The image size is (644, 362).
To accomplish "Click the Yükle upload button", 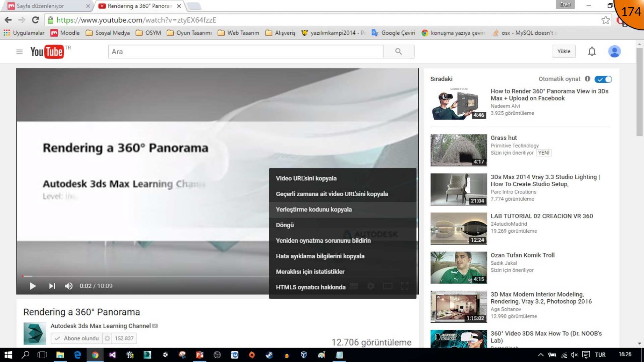I will coord(564,51).
